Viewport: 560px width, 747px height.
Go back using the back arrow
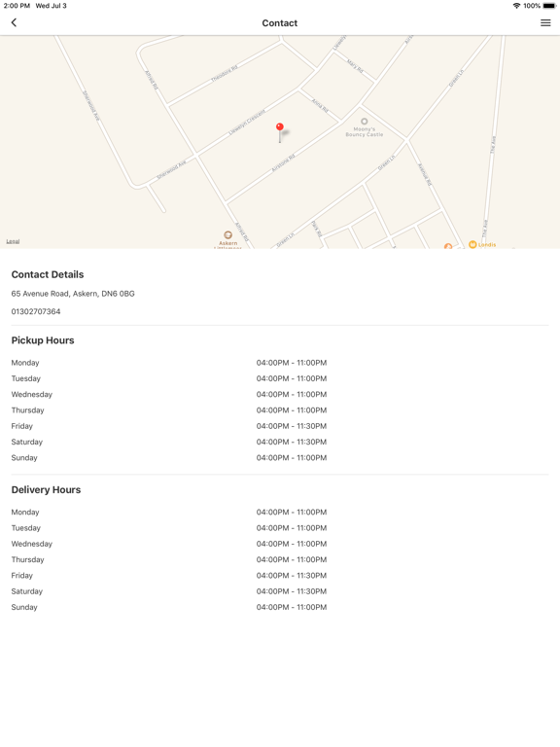pos(14,22)
